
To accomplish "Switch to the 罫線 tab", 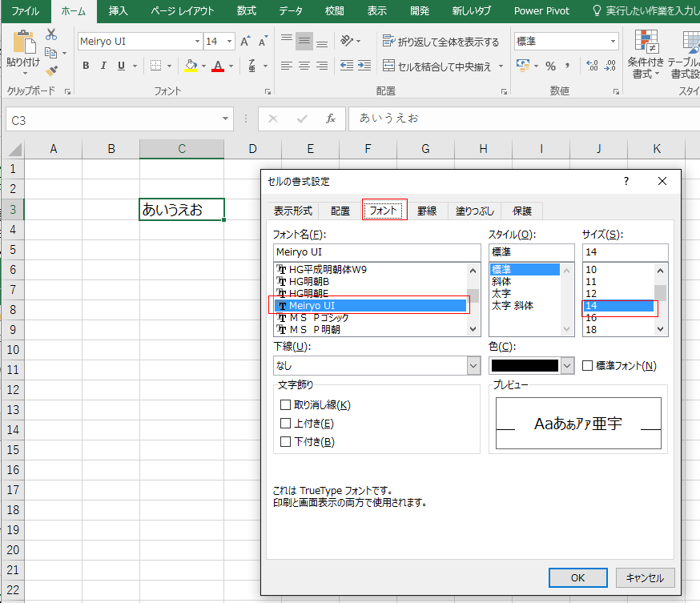I will coord(427,211).
